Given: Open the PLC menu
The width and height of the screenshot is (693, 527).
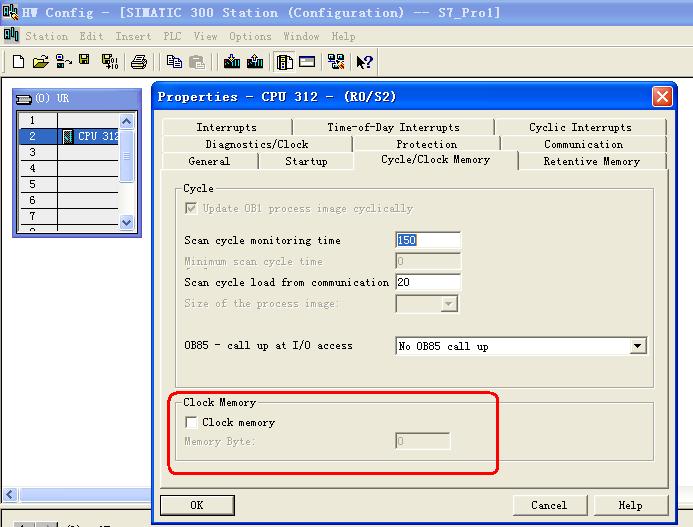Looking at the screenshot, I should [x=173, y=36].
